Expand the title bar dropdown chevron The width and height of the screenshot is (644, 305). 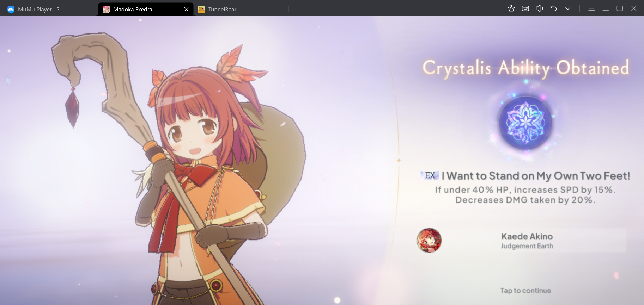click(567, 8)
